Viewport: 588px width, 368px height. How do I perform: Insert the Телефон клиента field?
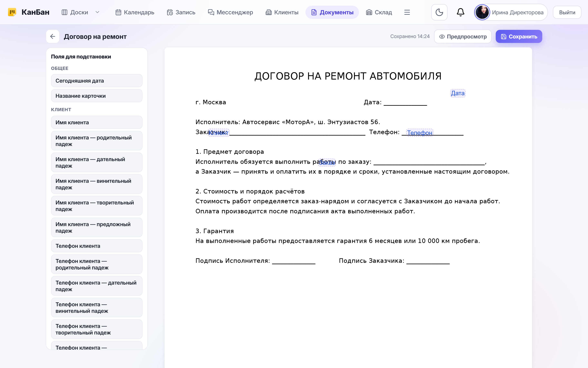[97, 246]
